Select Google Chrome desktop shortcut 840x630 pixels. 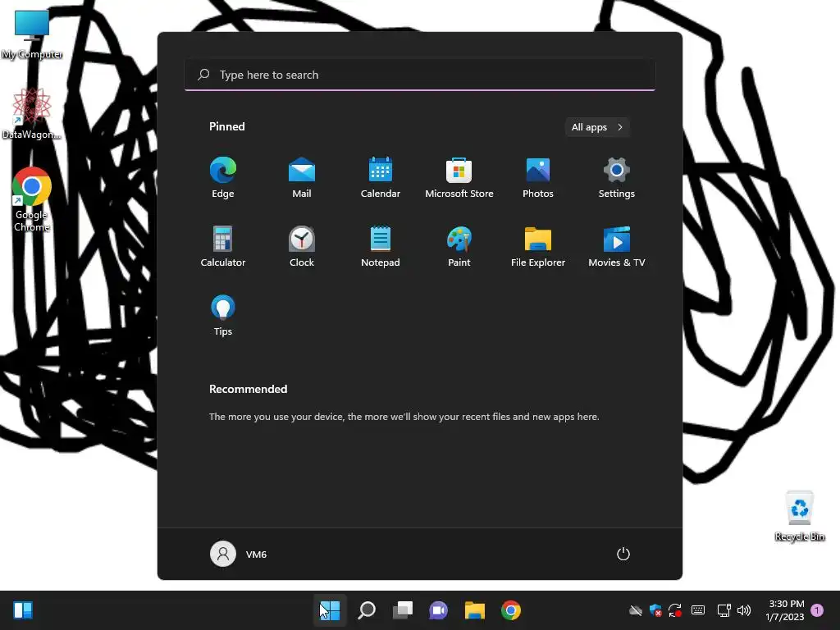(32, 200)
